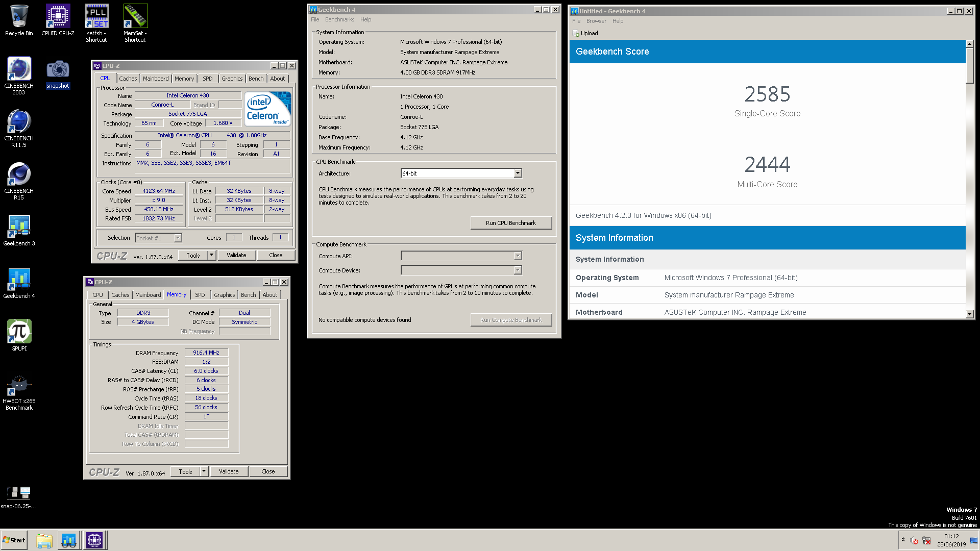The height and width of the screenshot is (551, 980).
Task: Select Geekbench 4 desktop icon
Action: [x=19, y=283]
